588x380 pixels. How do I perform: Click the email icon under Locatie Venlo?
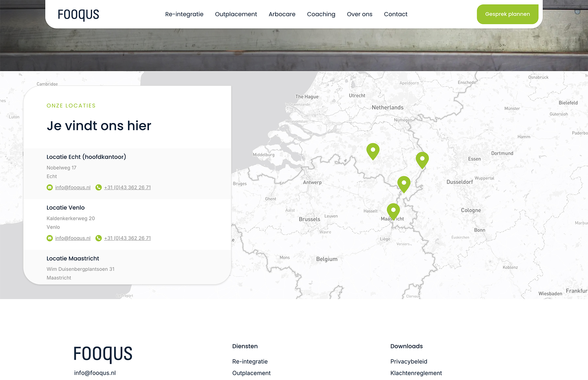50,238
